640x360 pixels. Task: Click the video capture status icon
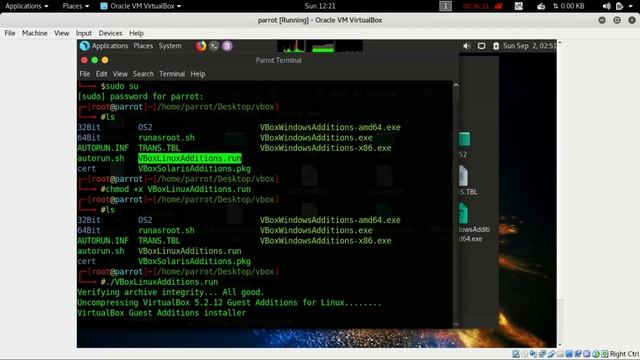[578, 354]
